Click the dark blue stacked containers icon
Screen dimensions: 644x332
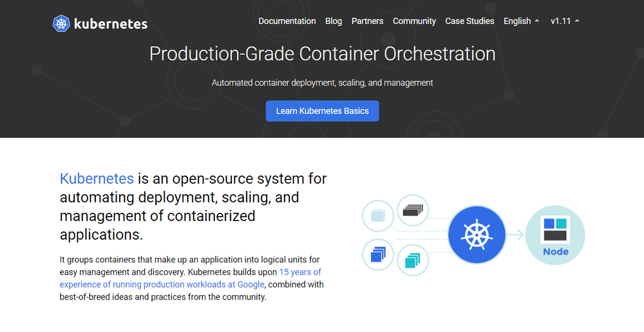click(x=378, y=254)
